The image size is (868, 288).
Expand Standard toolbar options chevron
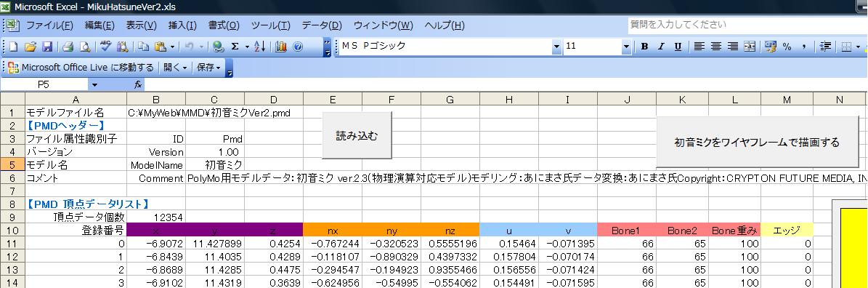327,47
